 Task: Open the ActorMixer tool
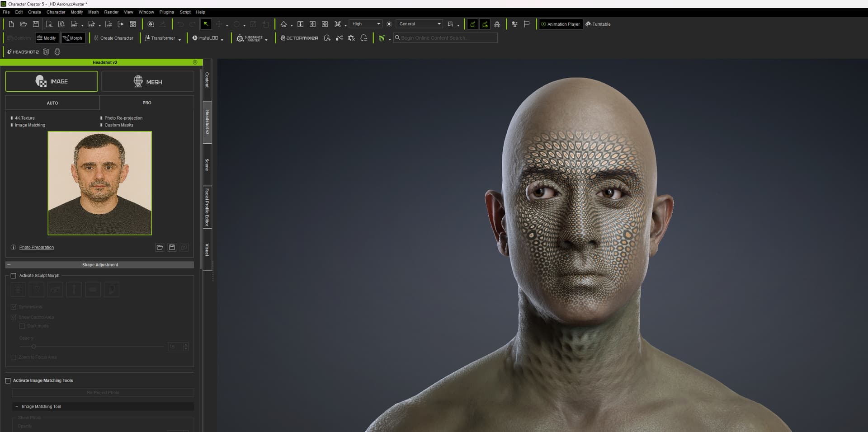tap(299, 38)
